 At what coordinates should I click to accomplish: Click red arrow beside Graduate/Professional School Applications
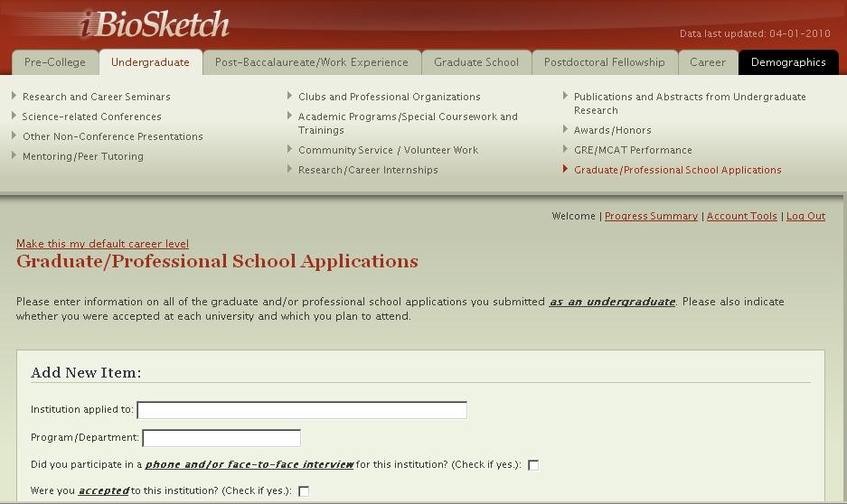(566, 169)
